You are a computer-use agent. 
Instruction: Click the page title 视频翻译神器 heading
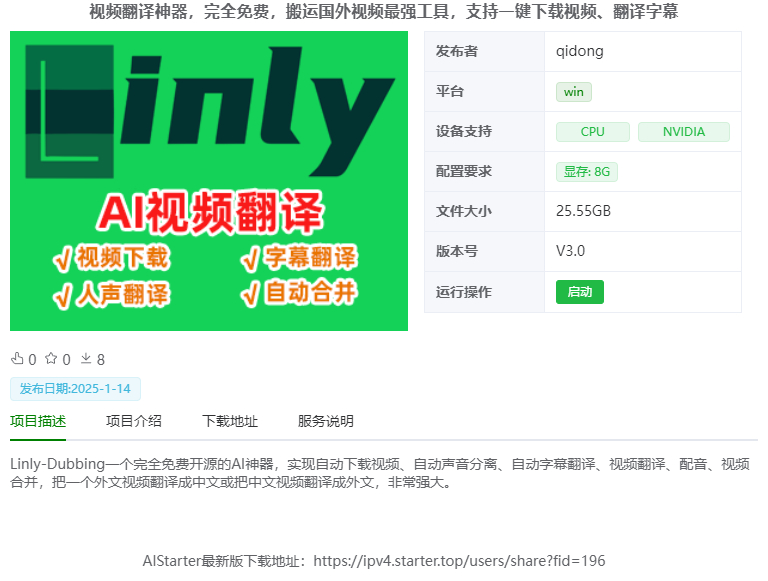(x=384, y=12)
